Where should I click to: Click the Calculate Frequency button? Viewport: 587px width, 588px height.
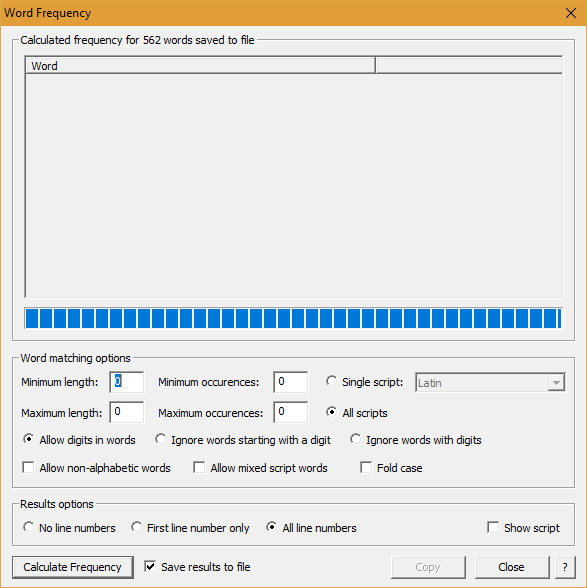(73, 567)
